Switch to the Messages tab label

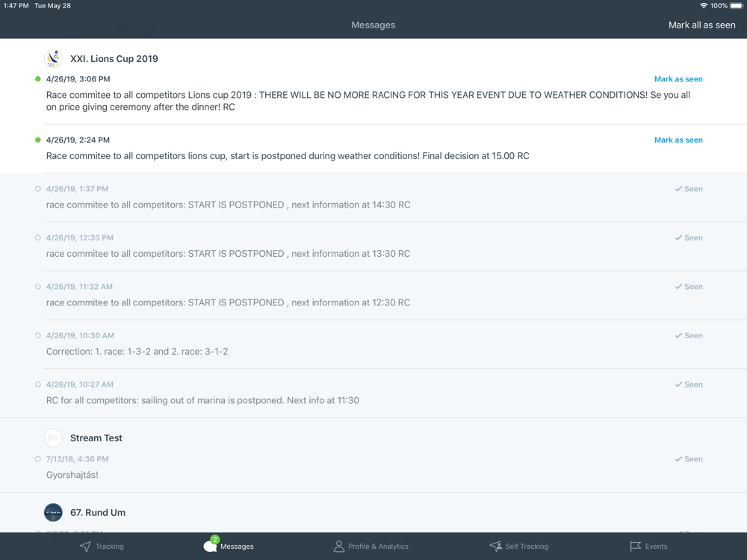point(237,547)
